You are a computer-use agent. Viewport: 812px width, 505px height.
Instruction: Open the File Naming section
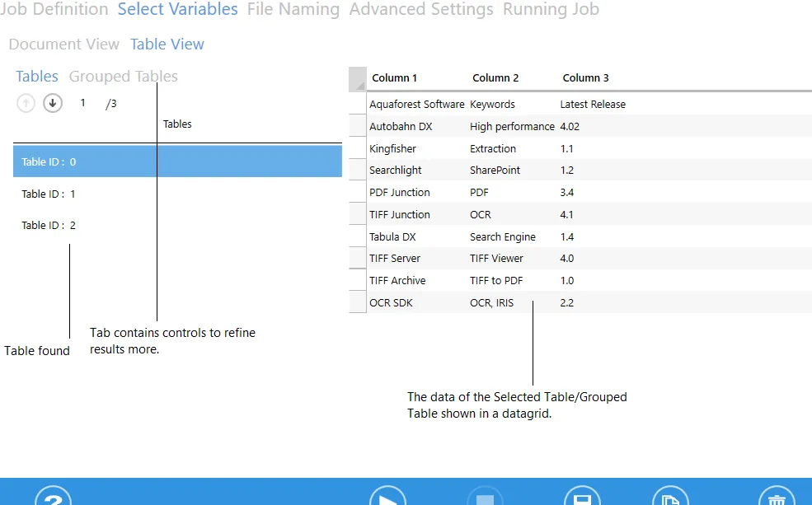pos(293,10)
